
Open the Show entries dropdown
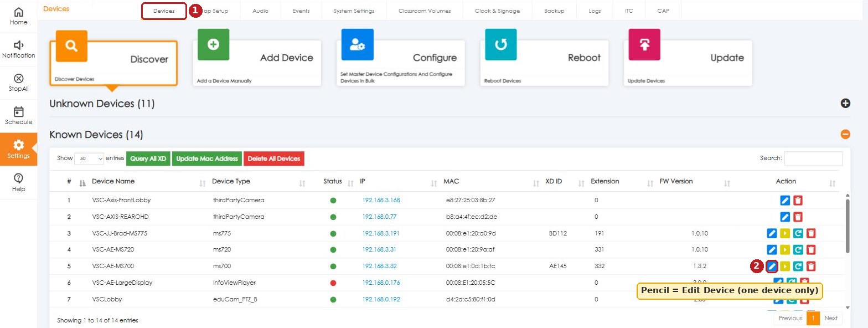tap(89, 158)
